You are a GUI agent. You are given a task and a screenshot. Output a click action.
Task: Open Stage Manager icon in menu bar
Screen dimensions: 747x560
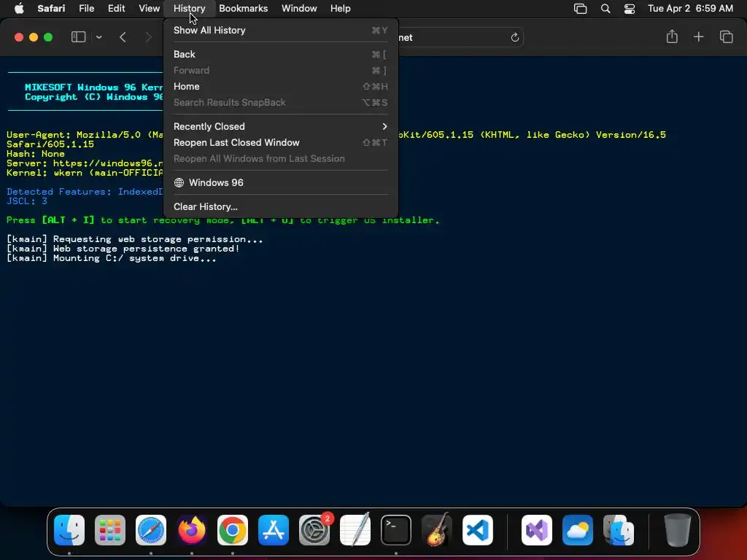pos(580,9)
